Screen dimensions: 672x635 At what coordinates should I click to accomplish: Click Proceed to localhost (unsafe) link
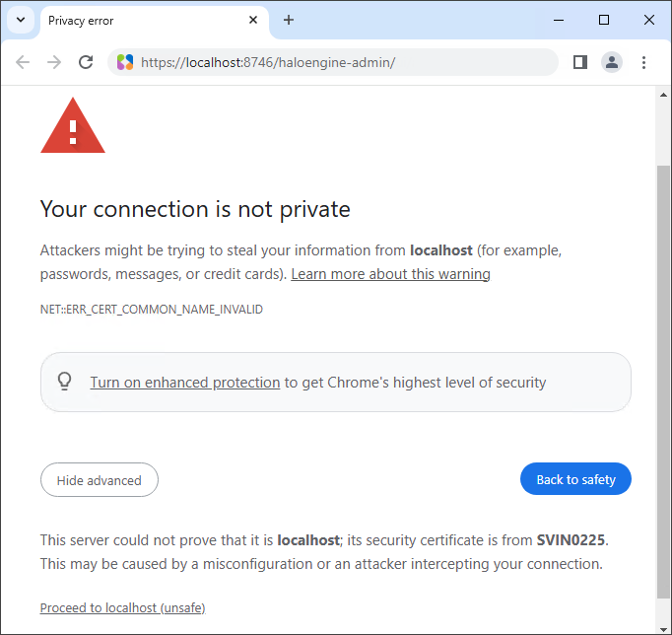(122, 608)
